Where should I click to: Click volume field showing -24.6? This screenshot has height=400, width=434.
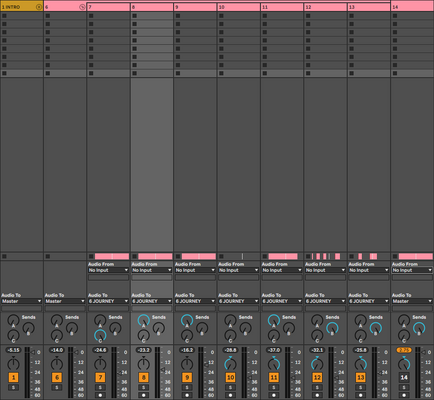100,350
